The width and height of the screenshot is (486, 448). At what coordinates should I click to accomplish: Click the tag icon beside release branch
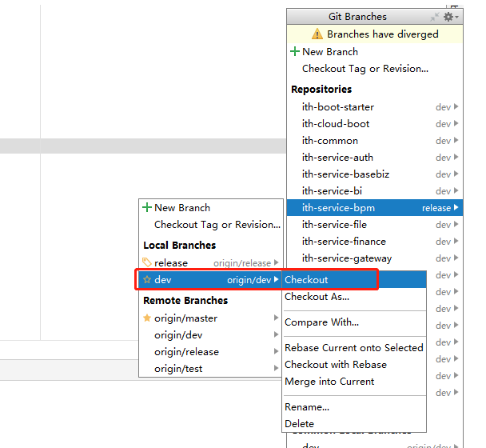[147, 262]
